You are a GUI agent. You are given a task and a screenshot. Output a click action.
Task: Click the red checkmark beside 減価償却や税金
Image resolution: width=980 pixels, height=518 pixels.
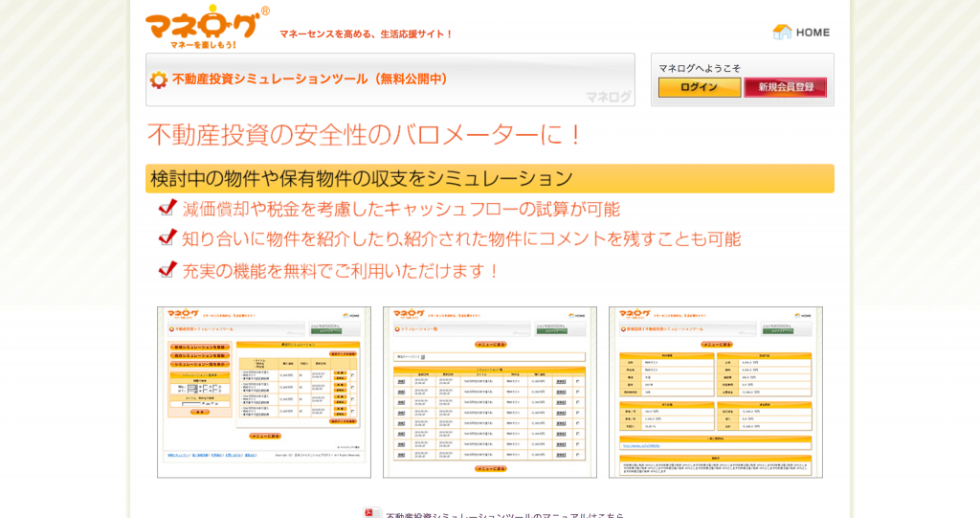tap(168, 208)
